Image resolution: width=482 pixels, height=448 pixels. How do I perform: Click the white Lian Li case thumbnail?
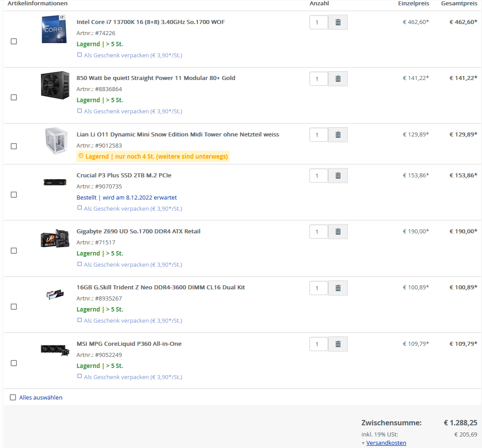click(x=56, y=141)
